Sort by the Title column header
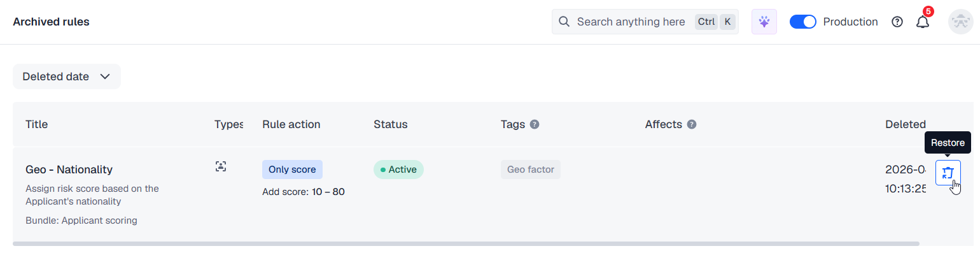 (36, 124)
